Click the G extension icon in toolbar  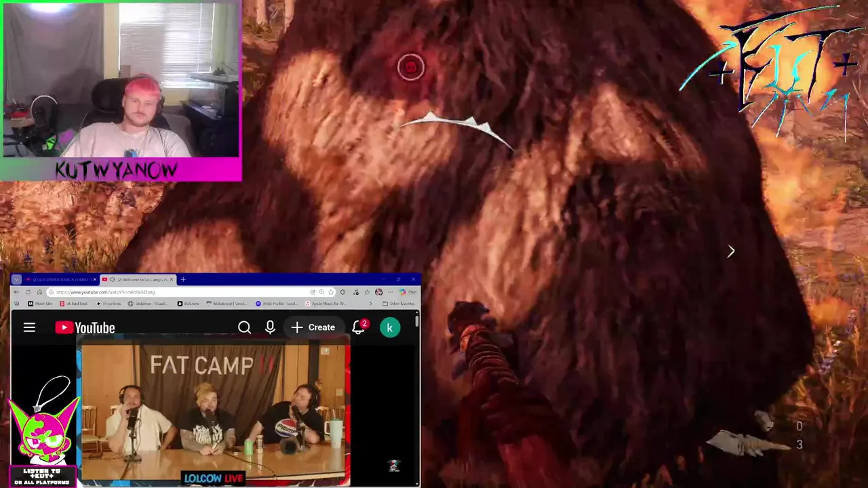coord(342,292)
